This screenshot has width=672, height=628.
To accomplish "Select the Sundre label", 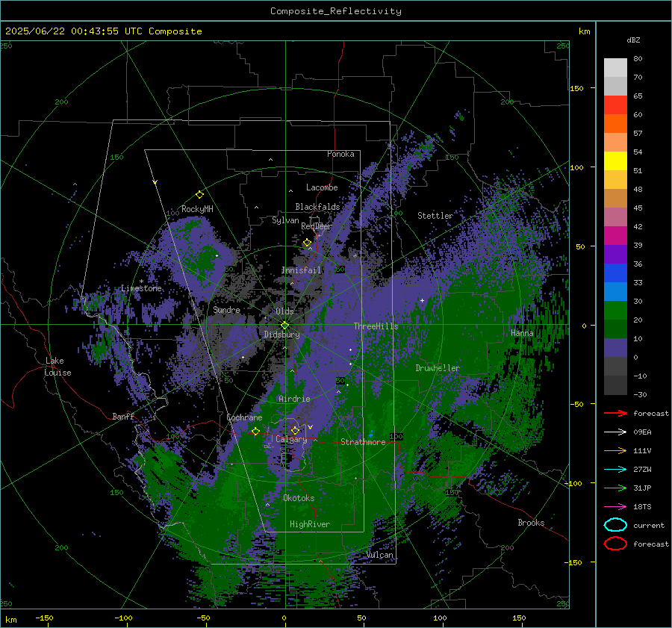I will tap(227, 310).
